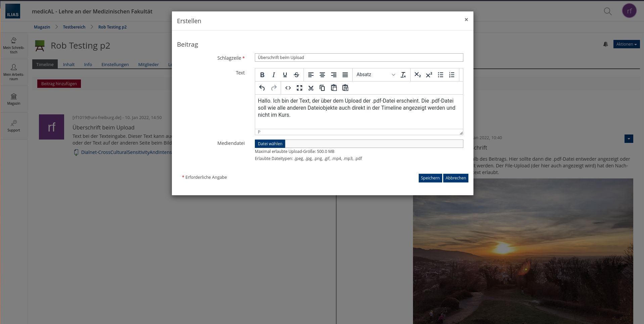Switch to the Einstellungen tab
Viewport: 644px width, 324px height.
point(115,64)
